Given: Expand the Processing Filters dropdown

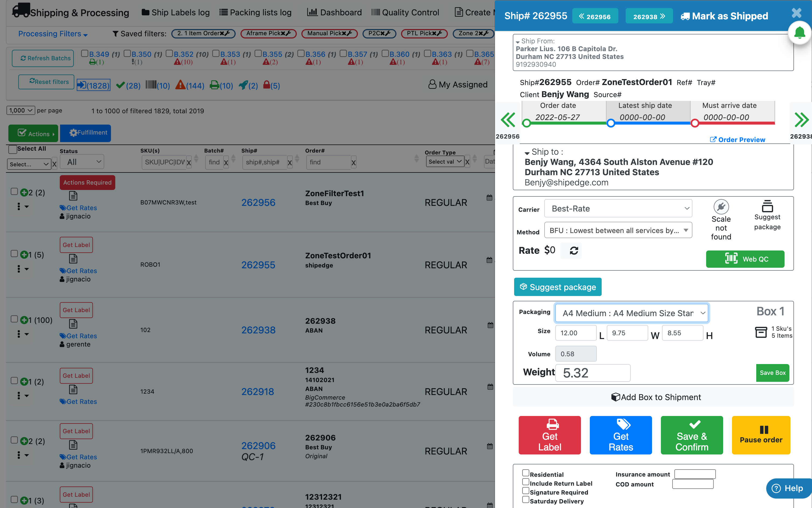Looking at the screenshot, I should tap(53, 34).
